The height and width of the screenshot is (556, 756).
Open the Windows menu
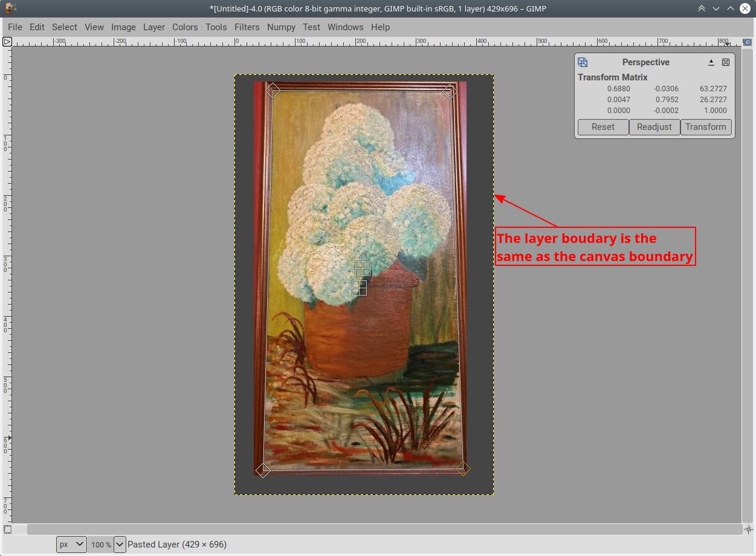345,27
